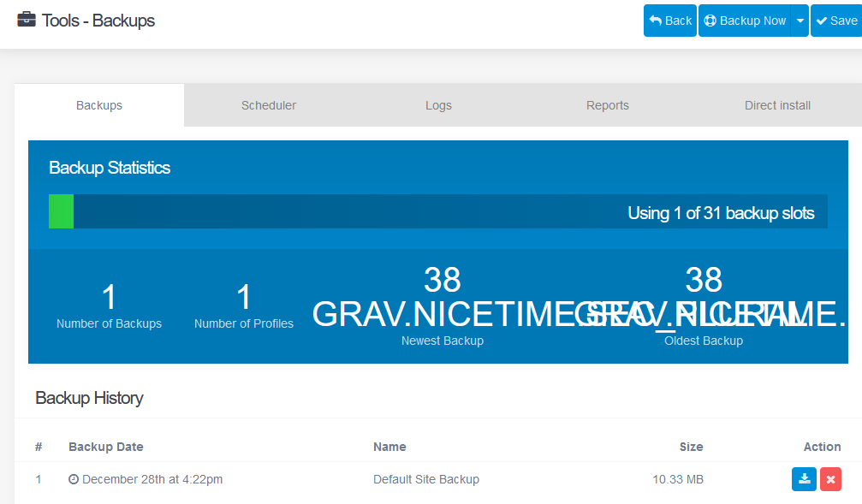This screenshot has width=862, height=504.
Task: Click the 'Number of Backups' statistic
Action: tap(109, 306)
